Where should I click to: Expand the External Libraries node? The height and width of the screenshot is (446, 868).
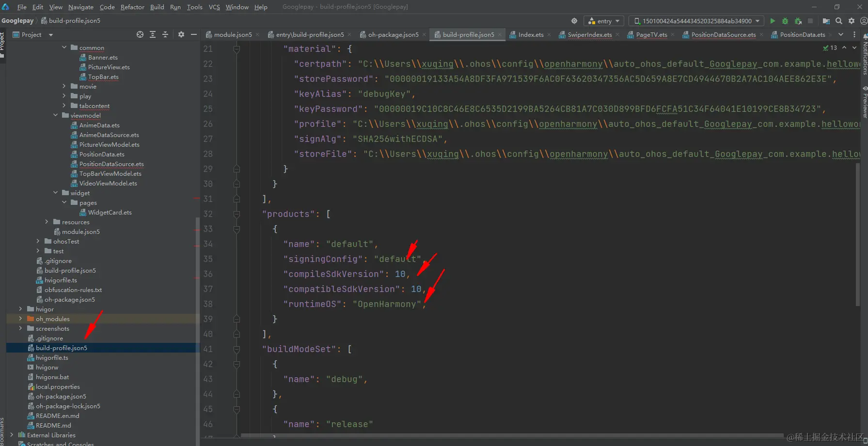[12, 435]
